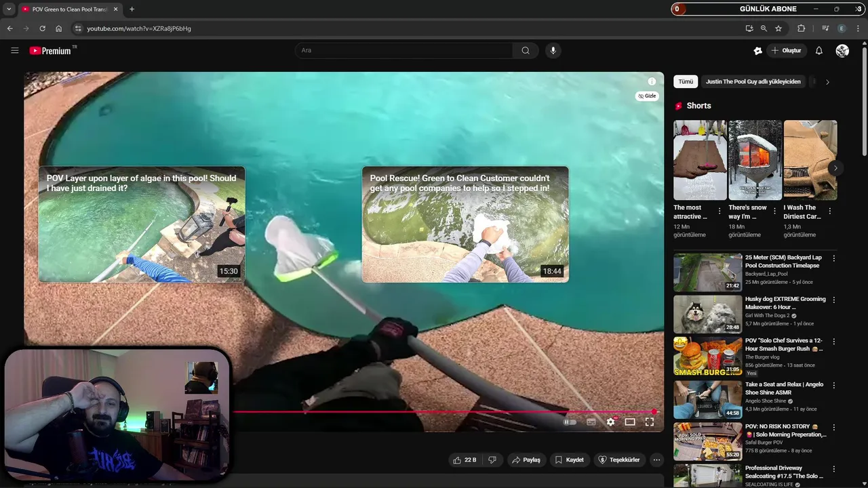Select the Tümü filter chip
The height and width of the screenshot is (488, 868).
coord(686,81)
